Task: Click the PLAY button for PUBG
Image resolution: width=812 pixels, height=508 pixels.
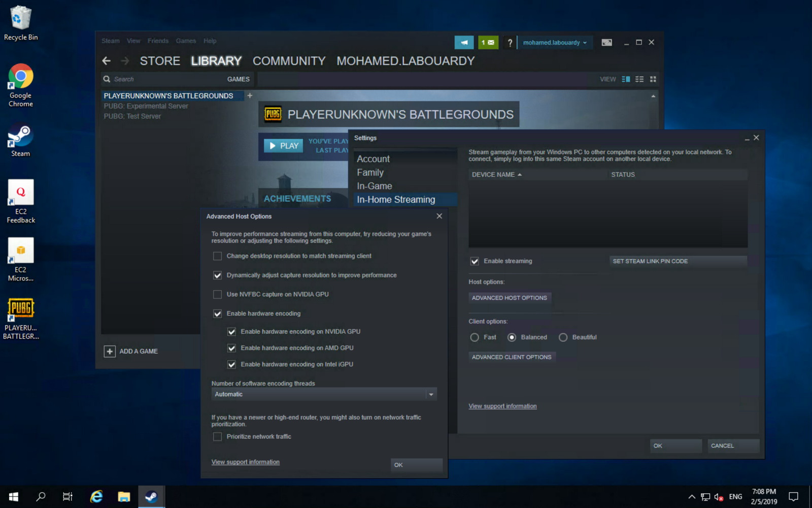Action: point(284,146)
